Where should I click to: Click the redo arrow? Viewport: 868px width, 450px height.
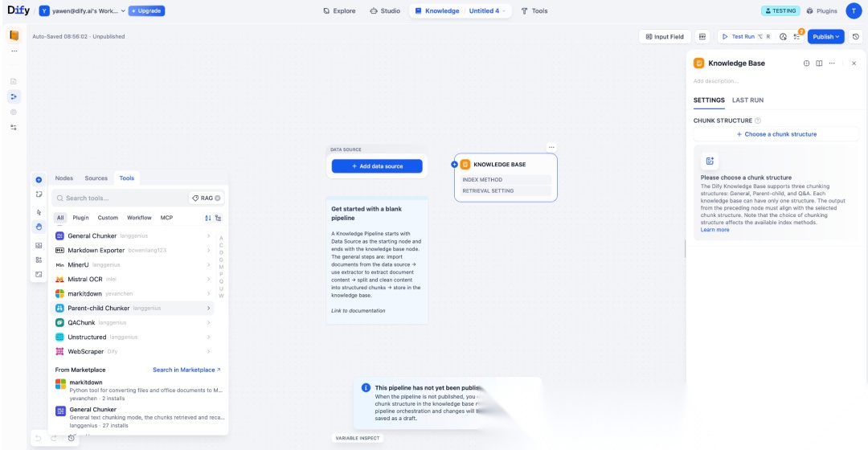pyautogui.click(x=54, y=438)
